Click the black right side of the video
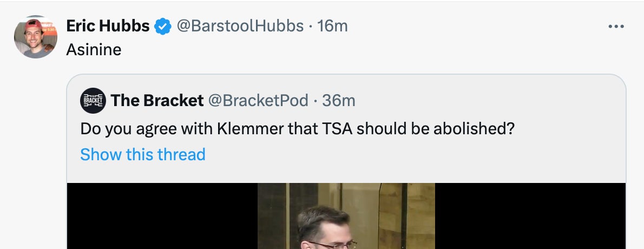This screenshot has height=249, width=644. pyautogui.click(x=530, y=217)
